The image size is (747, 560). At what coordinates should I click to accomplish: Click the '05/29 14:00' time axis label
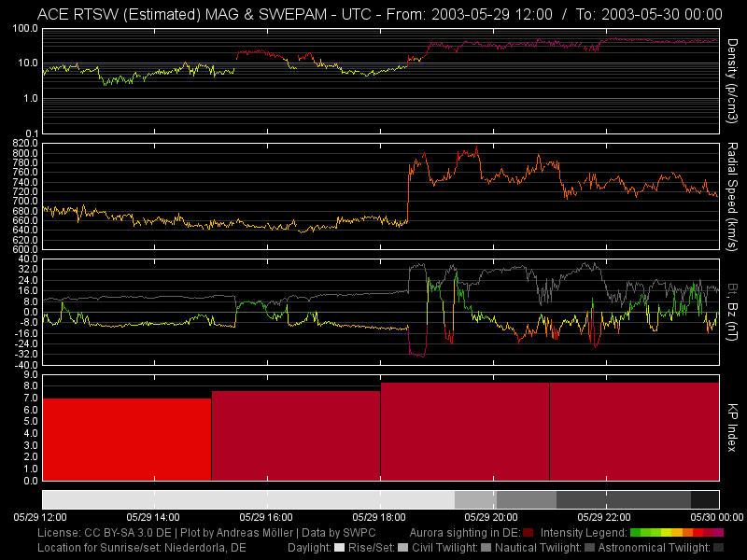153,517
